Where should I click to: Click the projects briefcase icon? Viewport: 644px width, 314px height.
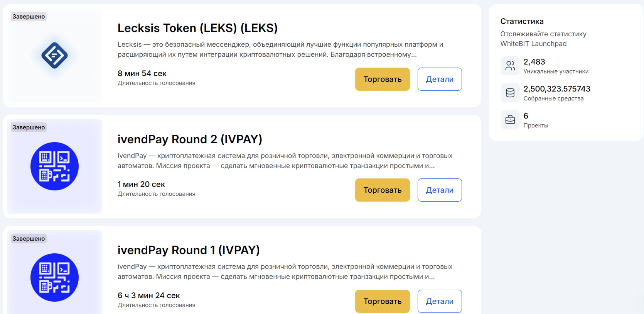click(x=510, y=120)
